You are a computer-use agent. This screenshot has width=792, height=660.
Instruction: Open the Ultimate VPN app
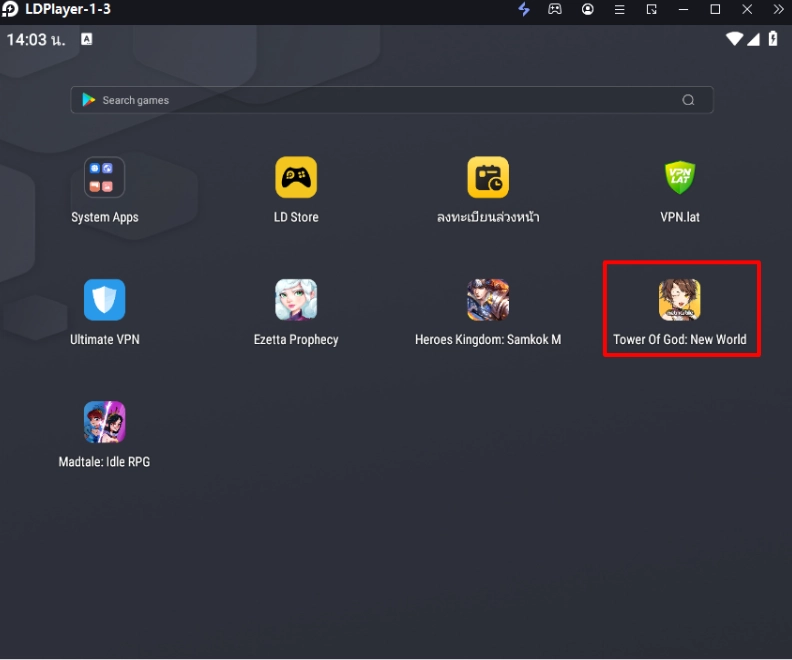tap(104, 299)
